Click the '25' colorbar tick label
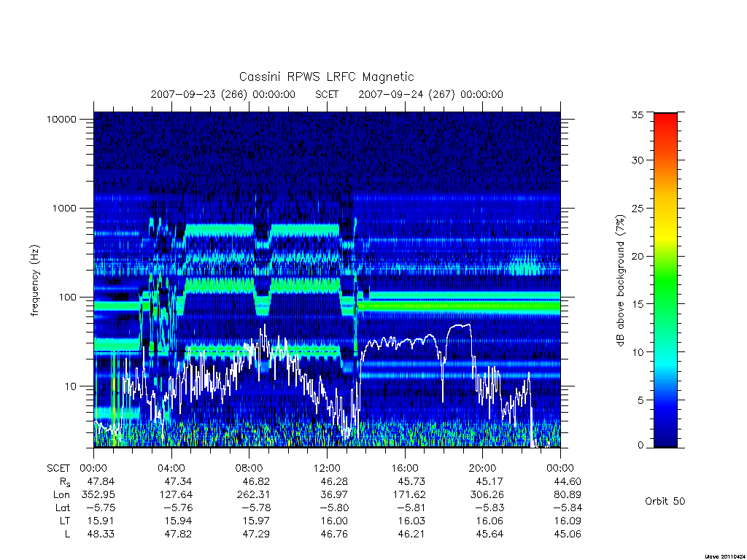Screen dimensions: 747x560 pos(638,209)
